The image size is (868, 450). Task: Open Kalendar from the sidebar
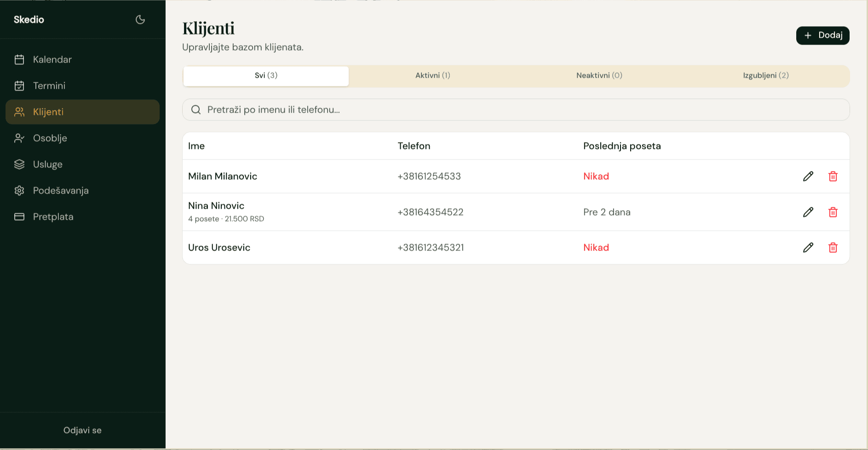coord(82,59)
